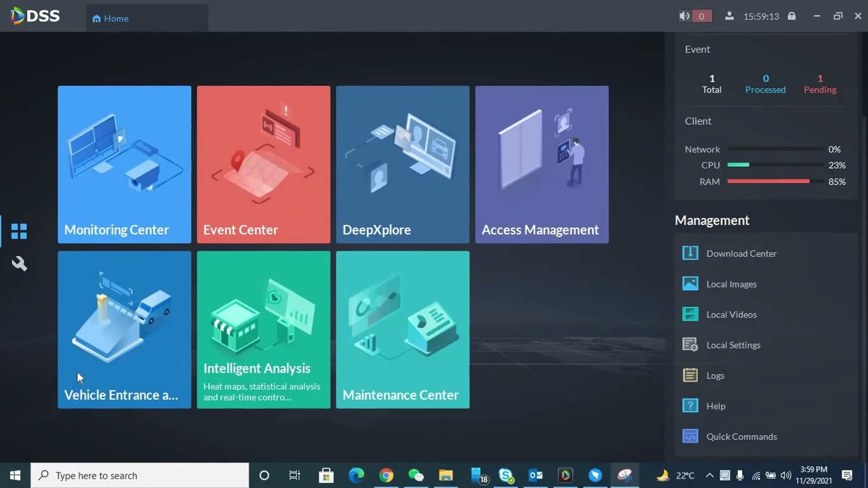868x488 pixels.
Task: Open Outlook from taskbar
Action: point(535,475)
